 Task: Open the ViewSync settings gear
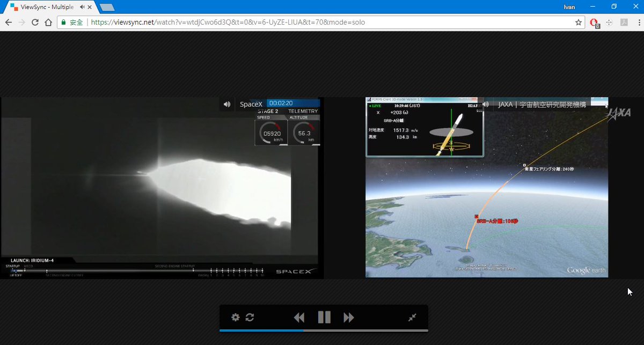point(235,317)
